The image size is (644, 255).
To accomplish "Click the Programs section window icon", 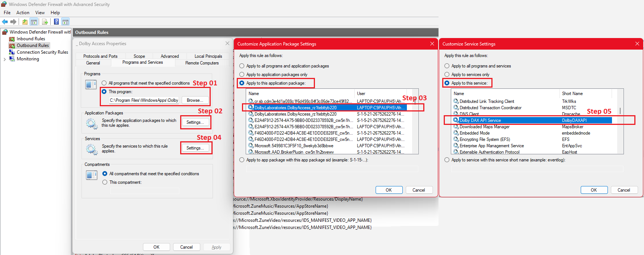I will click(91, 85).
